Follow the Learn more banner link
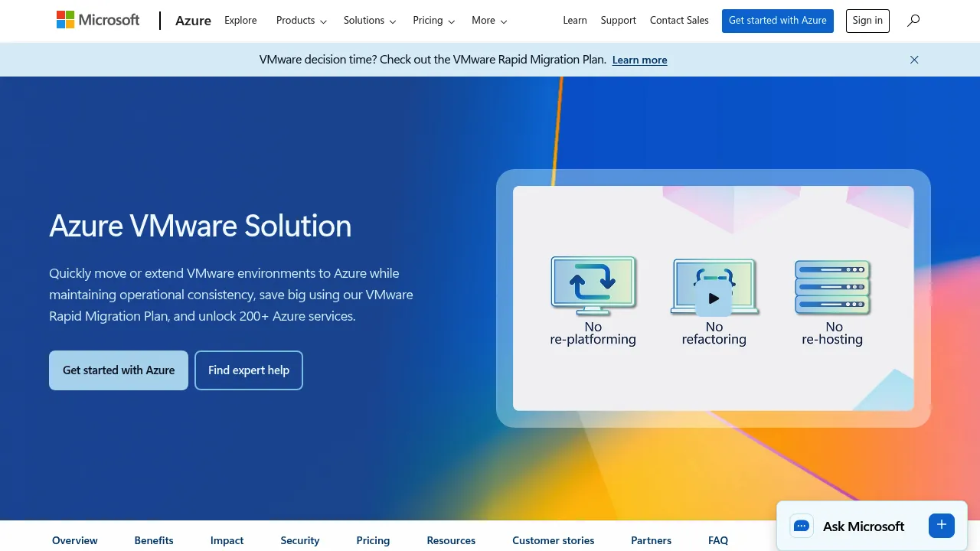This screenshot has height=551, width=980. coord(639,60)
